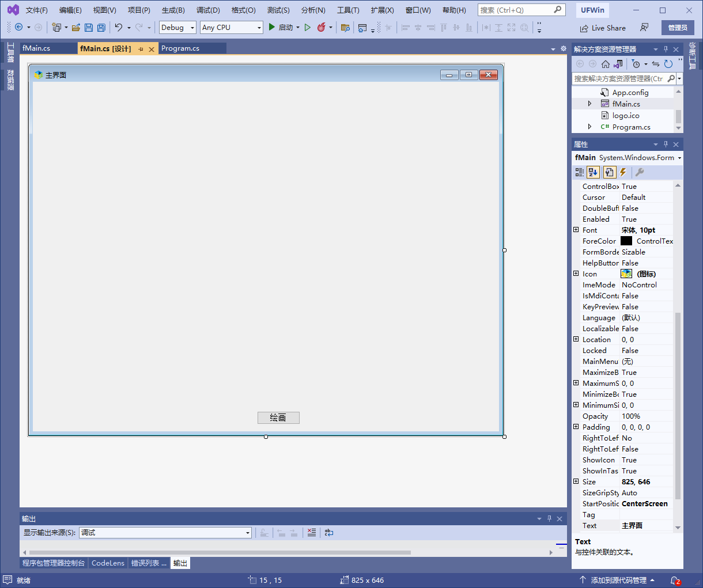Click 添加到源代码管理 in status bar

coord(618,581)
